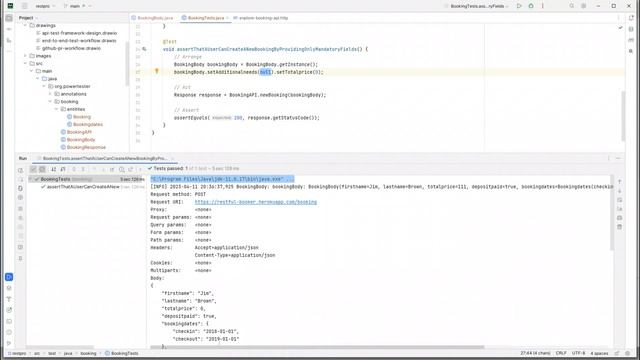Screen dimensions: 640x360
Task: Open the Problems tool window icon
Action: [x=9, y=332]
